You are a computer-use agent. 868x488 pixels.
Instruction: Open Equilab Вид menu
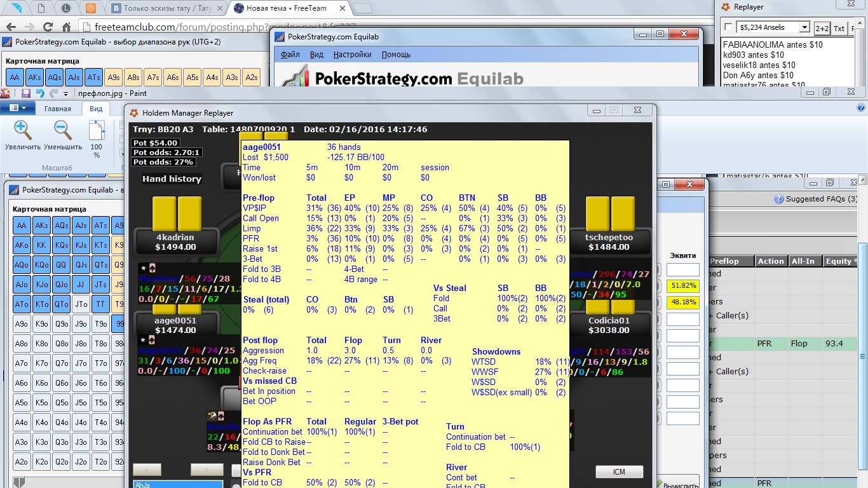pos(316,55)
